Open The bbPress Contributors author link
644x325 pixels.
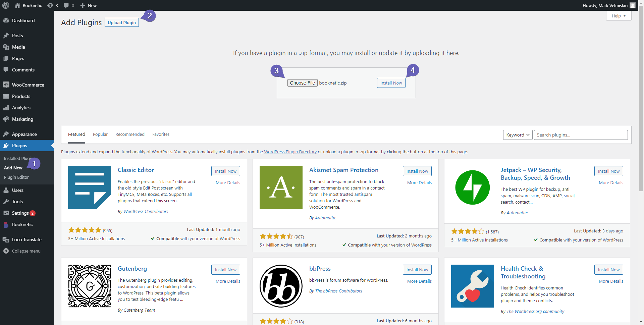coord(339,291)
